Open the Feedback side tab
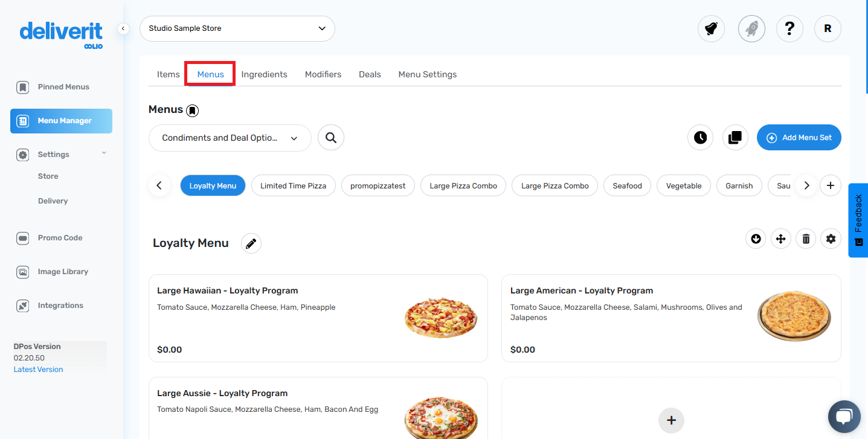The image size is (868, 439). (x=858, y=220)
